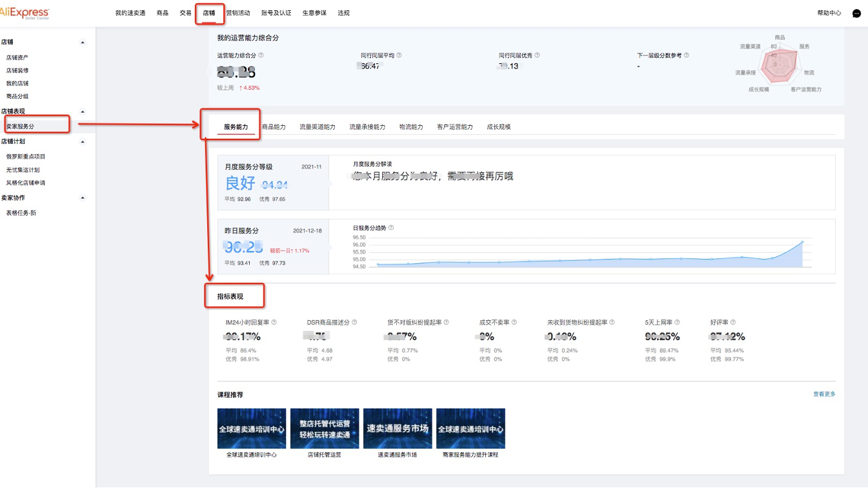The width and height of the screenshot is (868, 488).
Task: Open the 营销活动 top menu
Action: coord(237,13)
